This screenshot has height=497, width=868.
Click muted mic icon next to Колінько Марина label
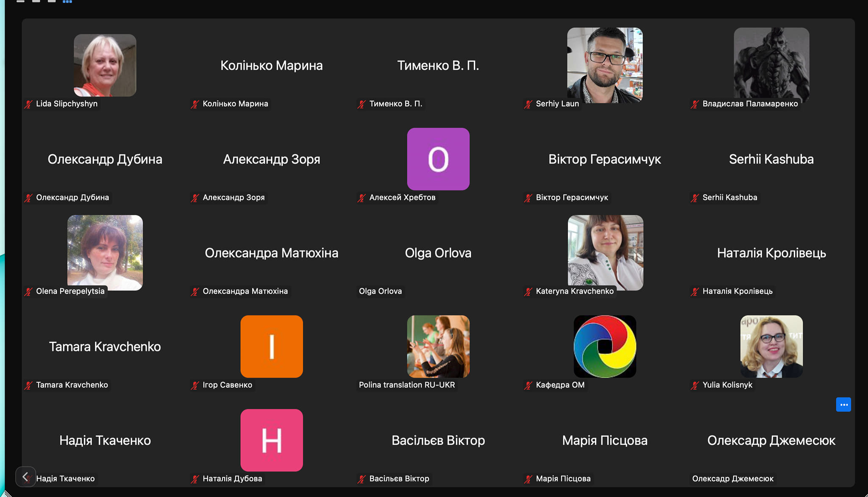(x=195, y=104)
